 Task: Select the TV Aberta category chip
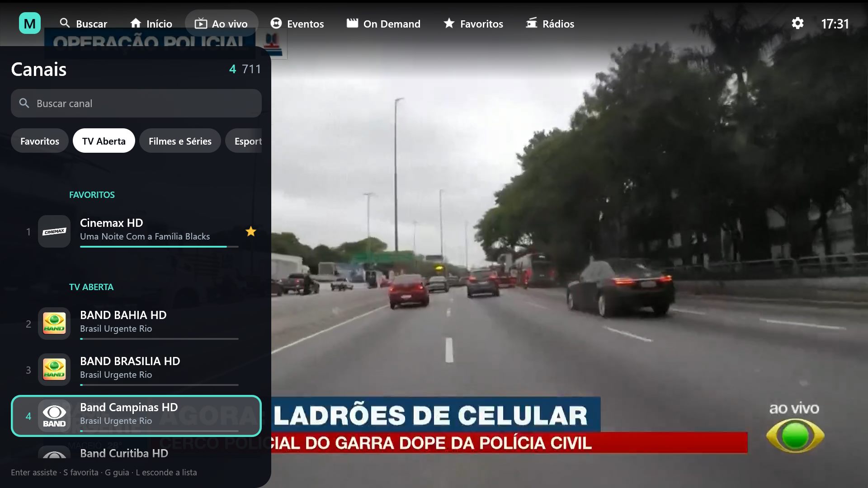click(104, 141)
